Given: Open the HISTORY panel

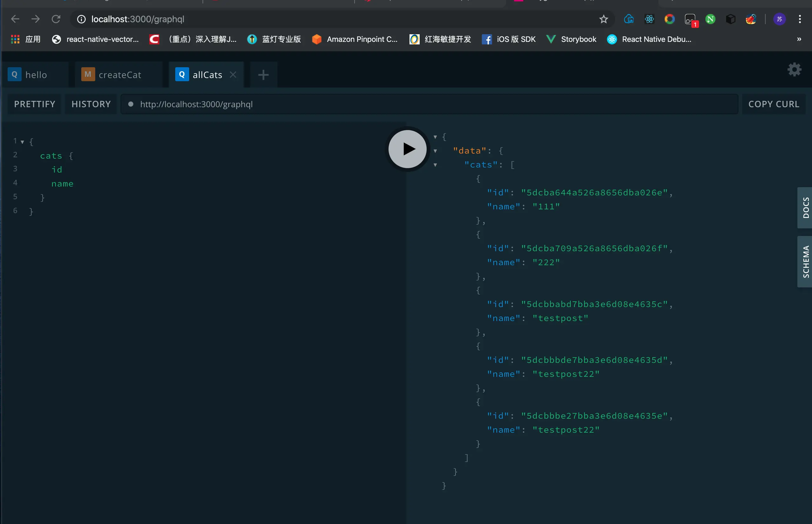Looking at the screenshot, I should [x=91, y=104].
